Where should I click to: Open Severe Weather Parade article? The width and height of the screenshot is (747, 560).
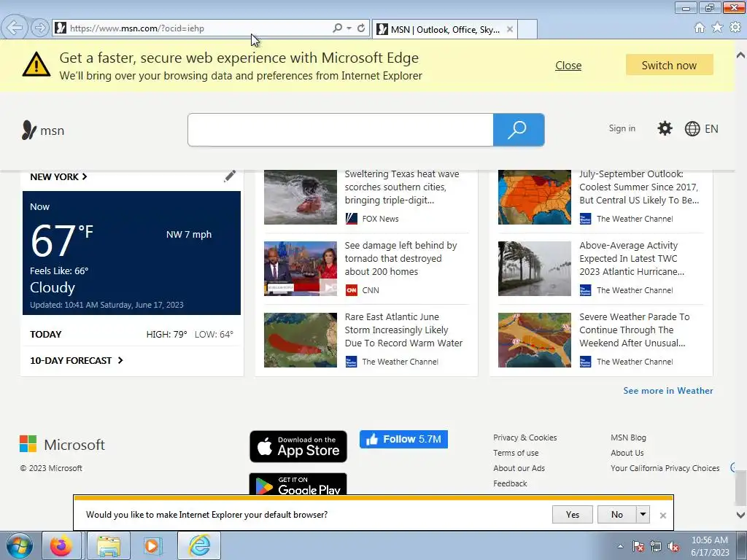634,330
